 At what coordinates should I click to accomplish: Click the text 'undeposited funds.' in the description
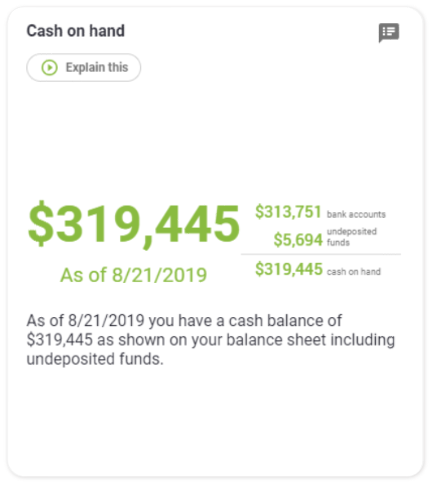coord(95,359)
